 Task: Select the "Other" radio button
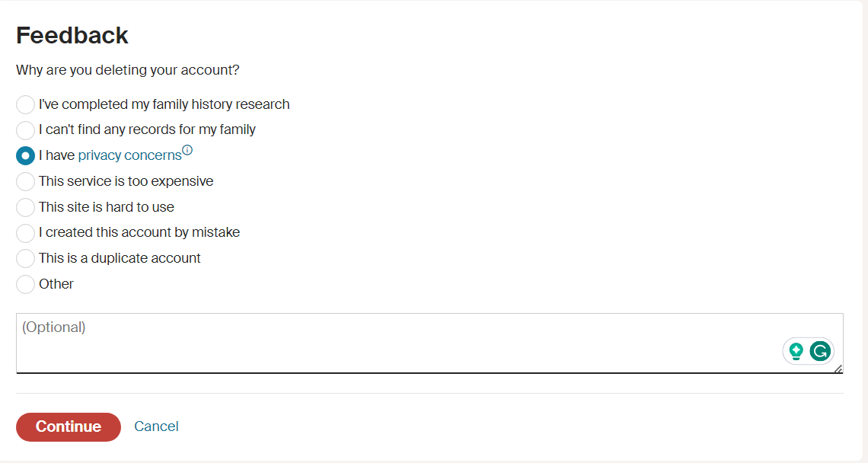coord(25,285)
